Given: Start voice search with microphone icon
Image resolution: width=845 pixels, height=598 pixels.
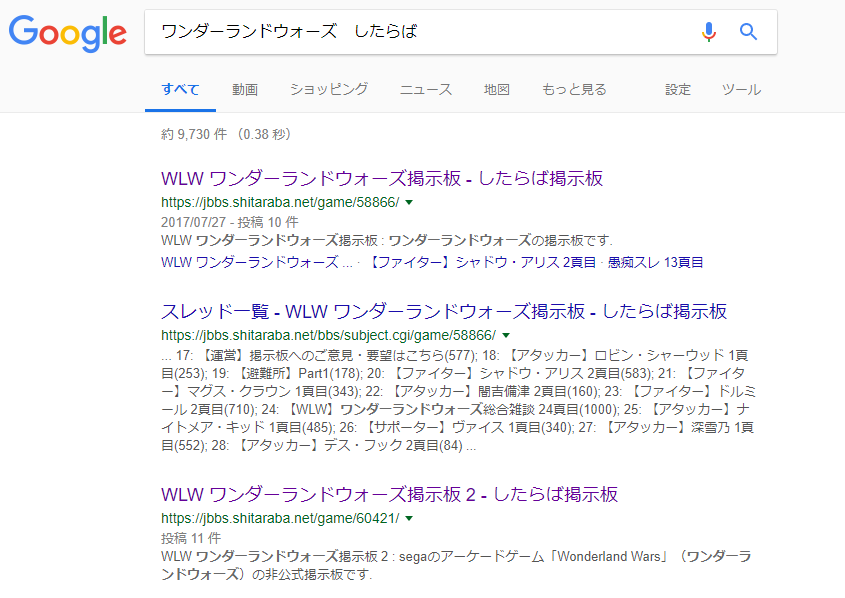Looking at the screenshot, I should tap(709, 32).
